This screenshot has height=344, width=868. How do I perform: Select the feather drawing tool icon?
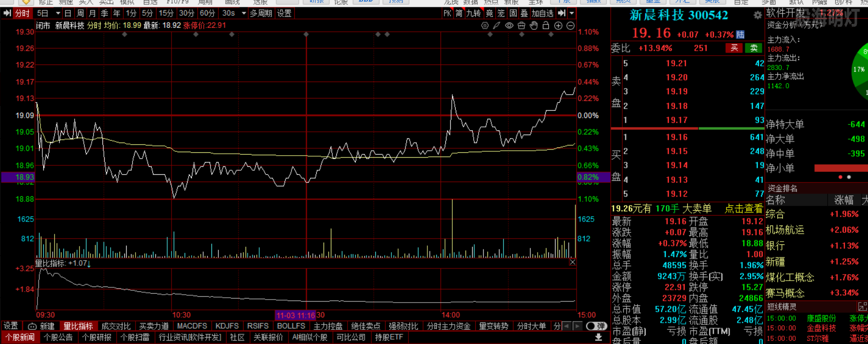497,25
